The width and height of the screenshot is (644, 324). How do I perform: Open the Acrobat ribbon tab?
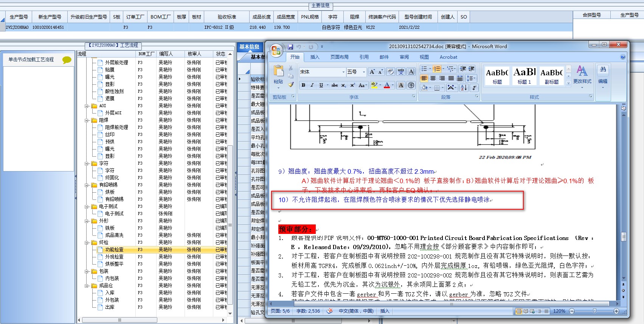point(448,57)
